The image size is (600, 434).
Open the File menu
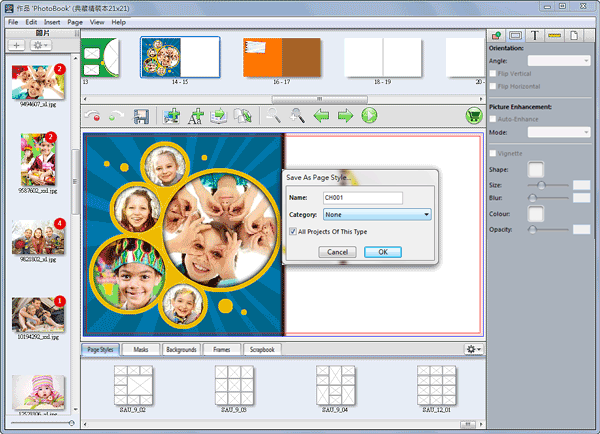click(13, 22)
